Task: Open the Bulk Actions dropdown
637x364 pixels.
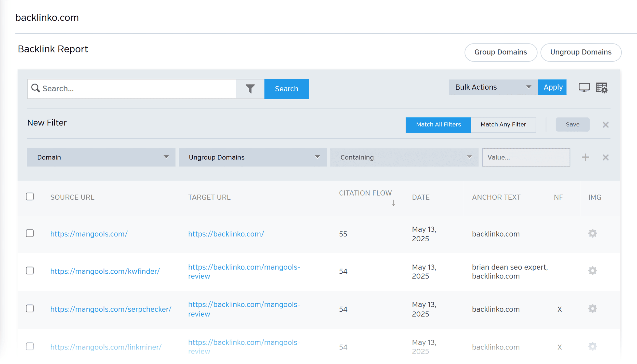Action: 493,87
